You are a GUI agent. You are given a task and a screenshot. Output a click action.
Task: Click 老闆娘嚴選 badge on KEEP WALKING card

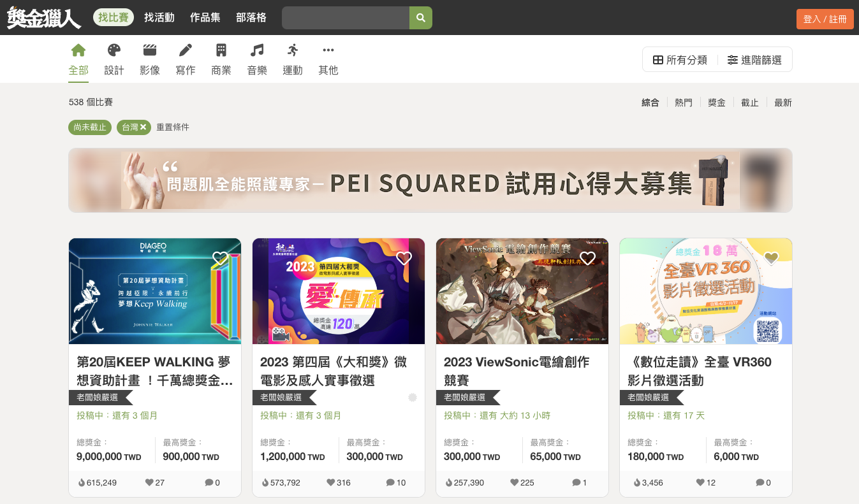pyautogui.click(x=101, y=398)
